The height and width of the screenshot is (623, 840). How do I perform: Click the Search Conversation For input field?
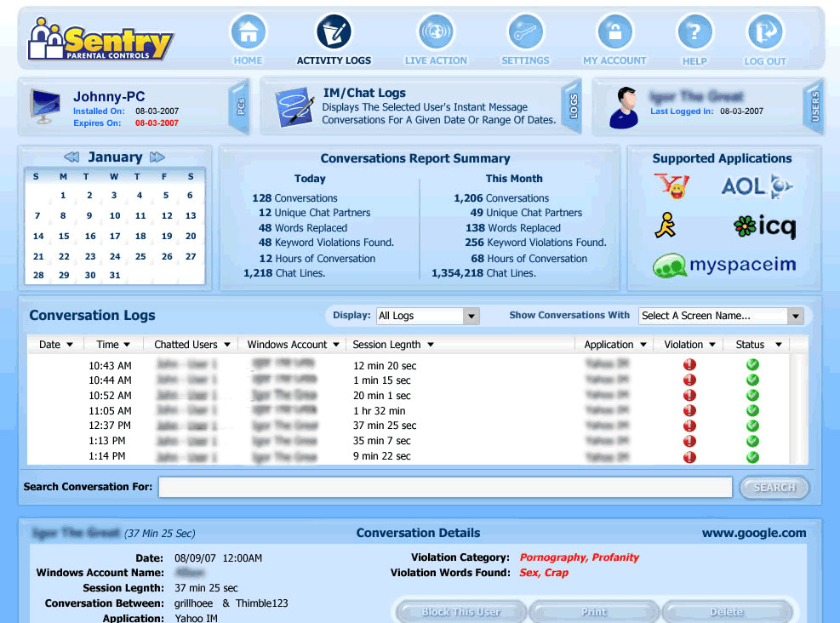point(445,487)
